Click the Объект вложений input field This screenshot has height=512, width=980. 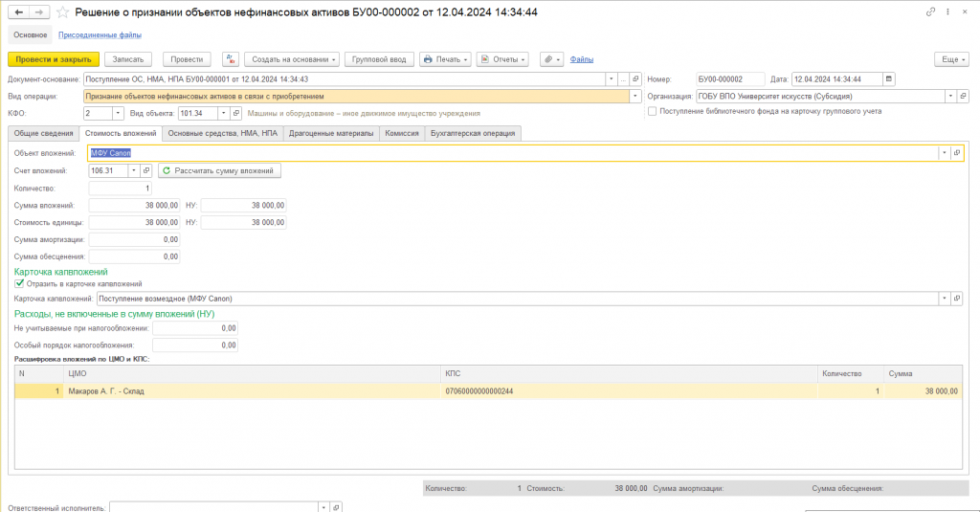[513, 152]
